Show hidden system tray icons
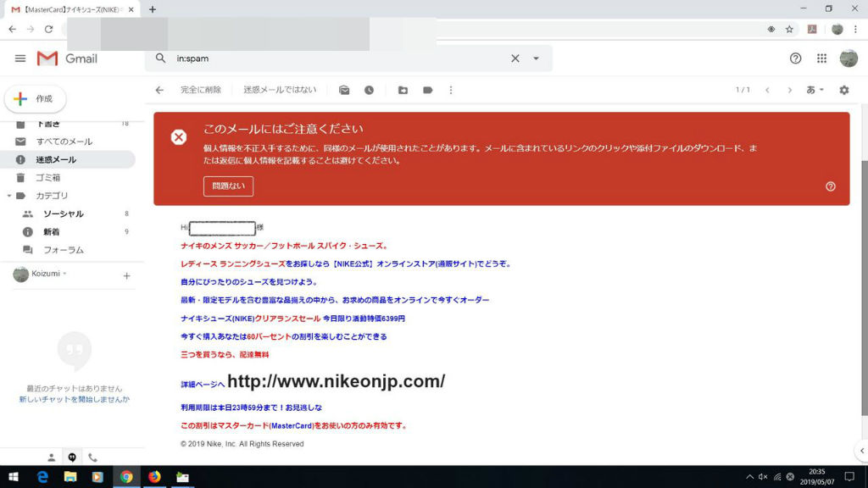The image size is (868, 488). 749,476
